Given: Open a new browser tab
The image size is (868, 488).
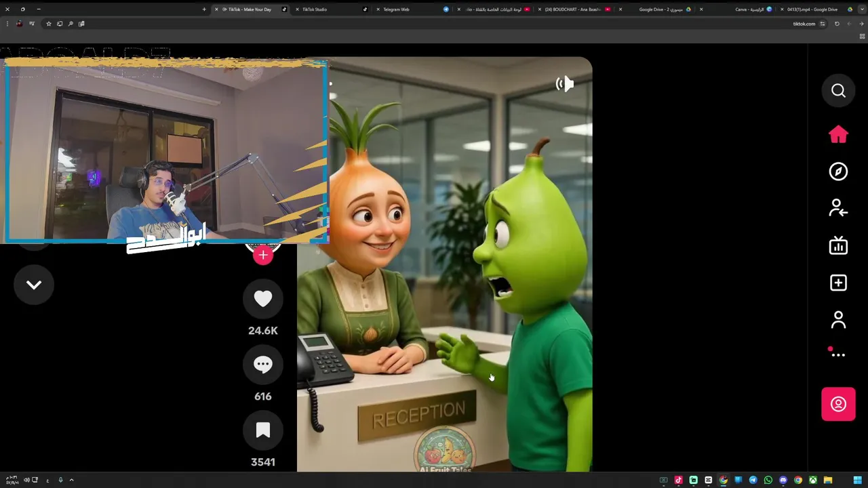Looking at the screenshot, I should 203,9.
